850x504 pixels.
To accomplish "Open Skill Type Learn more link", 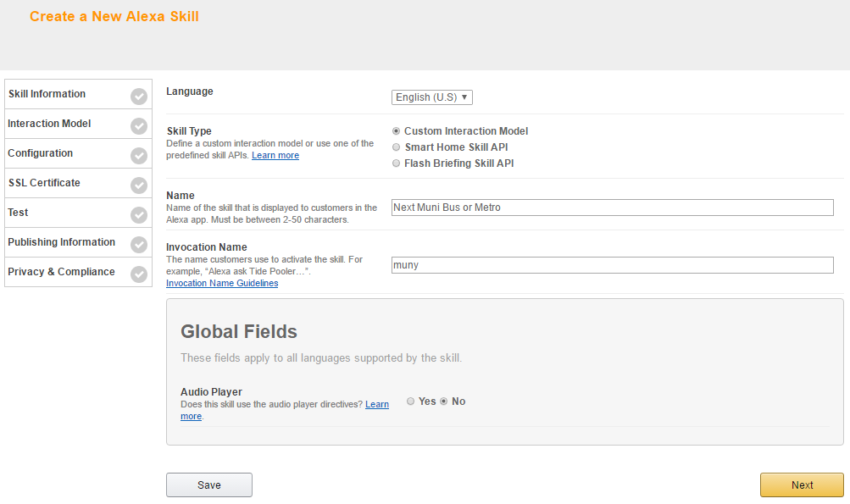I will pyautogui.click(x=275, y=156).
